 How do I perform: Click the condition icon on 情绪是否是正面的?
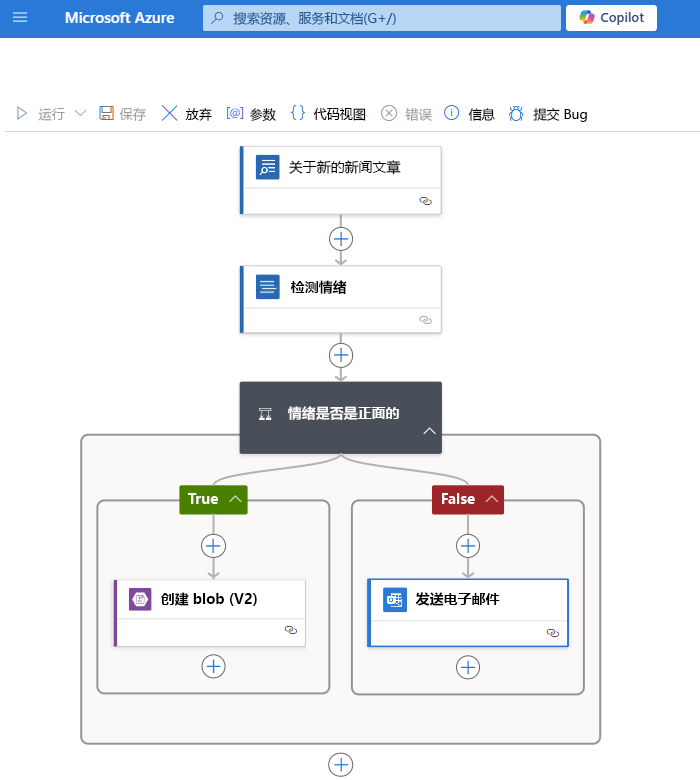click(x=265, y=414)
